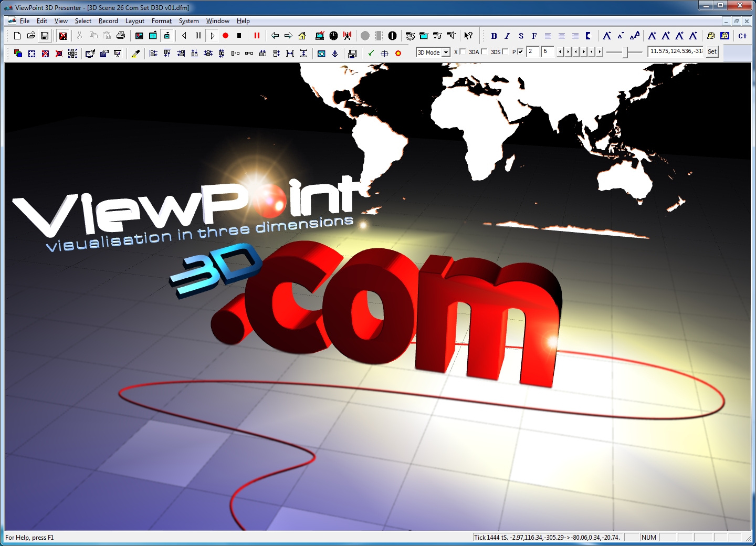Screen dimensions: 756x546
Task: Click the clock timing icon
Action: point(333,36)
